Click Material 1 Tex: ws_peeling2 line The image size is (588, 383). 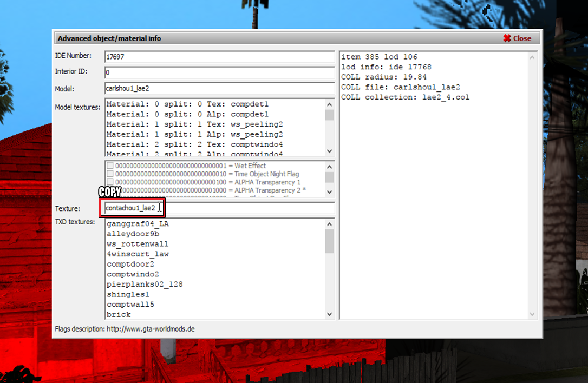(x=194, y=124)
